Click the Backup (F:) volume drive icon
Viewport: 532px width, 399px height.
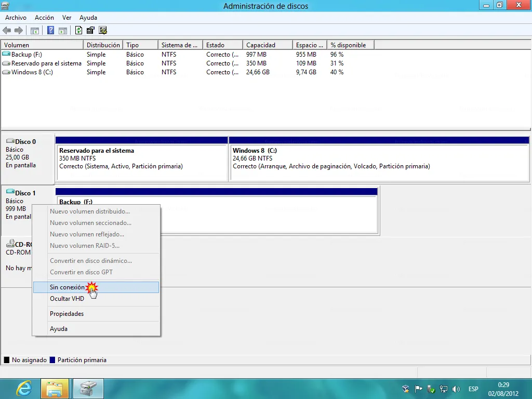coord(6,54)
